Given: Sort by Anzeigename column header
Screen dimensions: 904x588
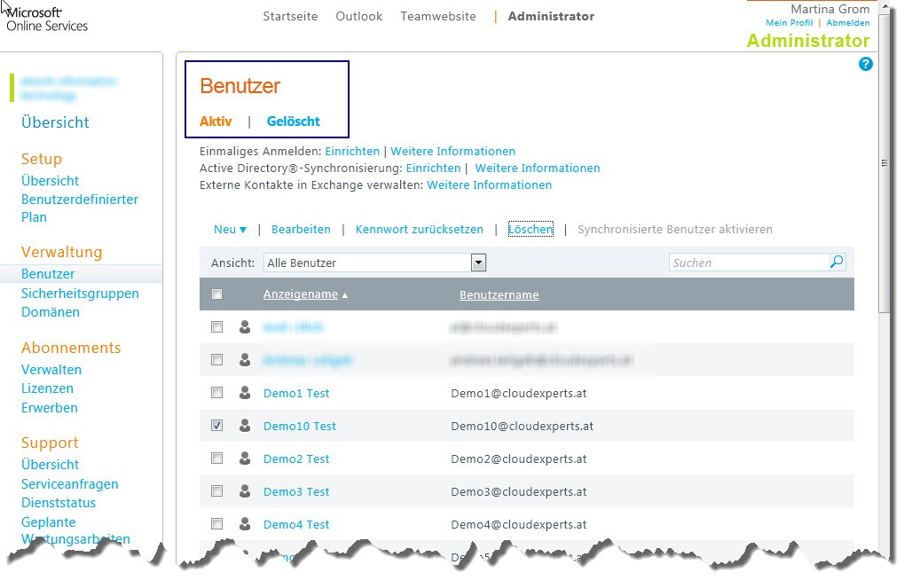Looking at the screenshot, I should [301, 294].
